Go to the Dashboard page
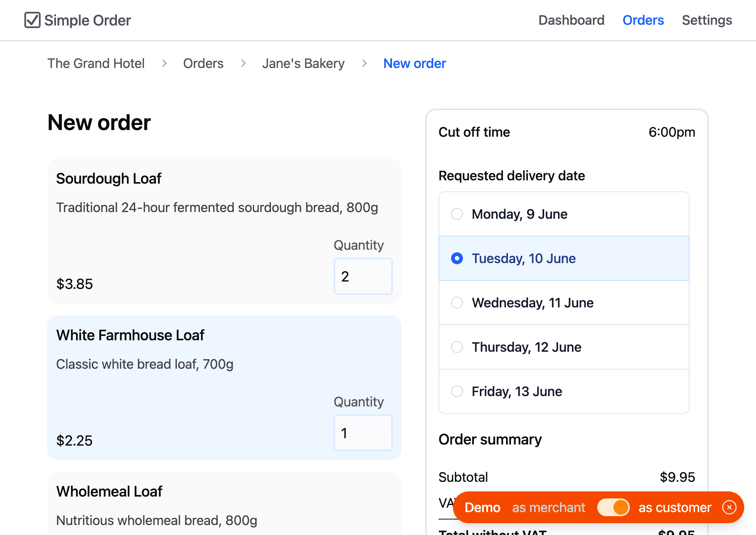This screenshot has width=756, height=535. point(571,20)
